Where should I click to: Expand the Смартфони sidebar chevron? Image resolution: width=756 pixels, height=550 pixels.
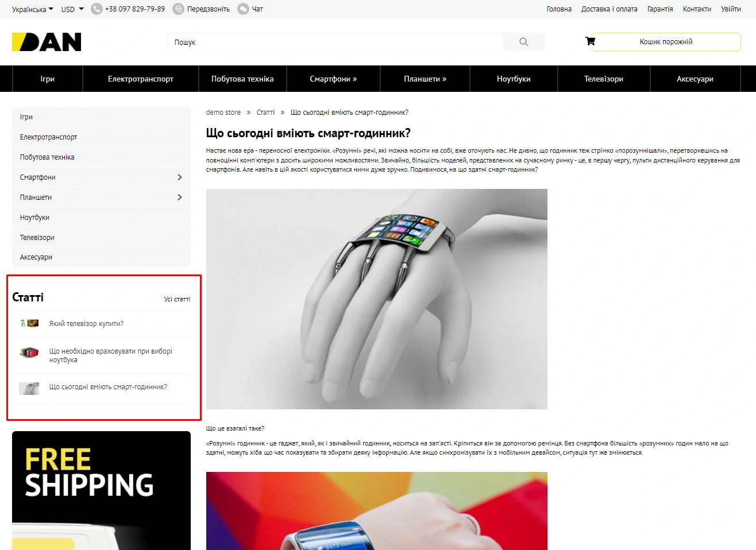coord(179,177)
